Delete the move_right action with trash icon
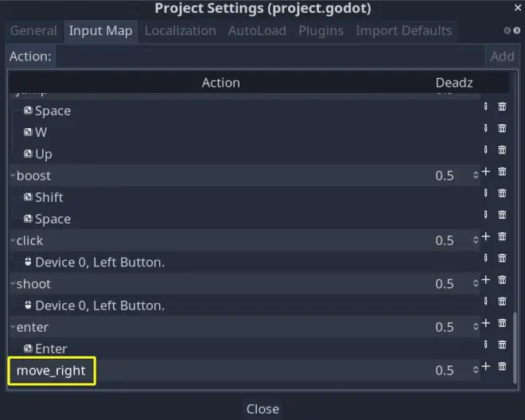 click(x=502, y=367)
